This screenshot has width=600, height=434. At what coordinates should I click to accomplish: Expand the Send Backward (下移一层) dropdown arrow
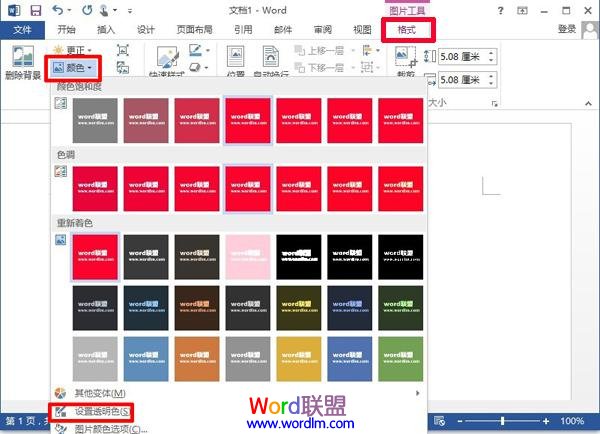click(353, 68)
